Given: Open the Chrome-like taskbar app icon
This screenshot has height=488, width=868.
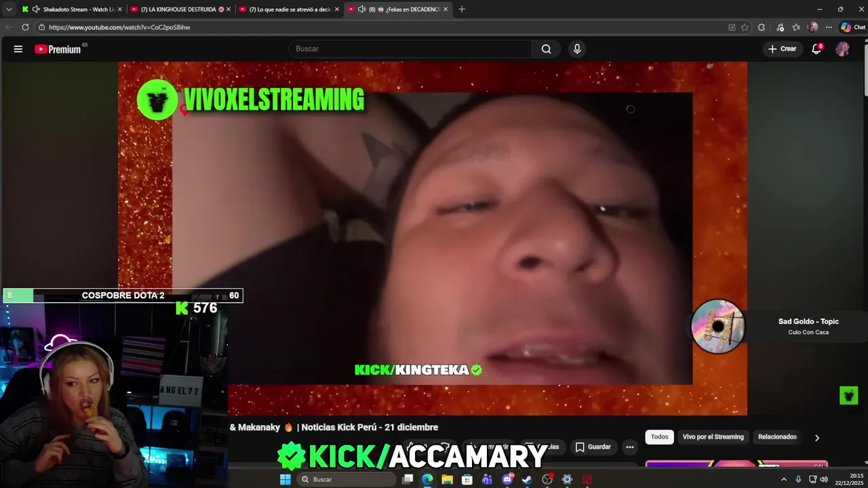Looking at the screenshot, I should tap(568, 479).
